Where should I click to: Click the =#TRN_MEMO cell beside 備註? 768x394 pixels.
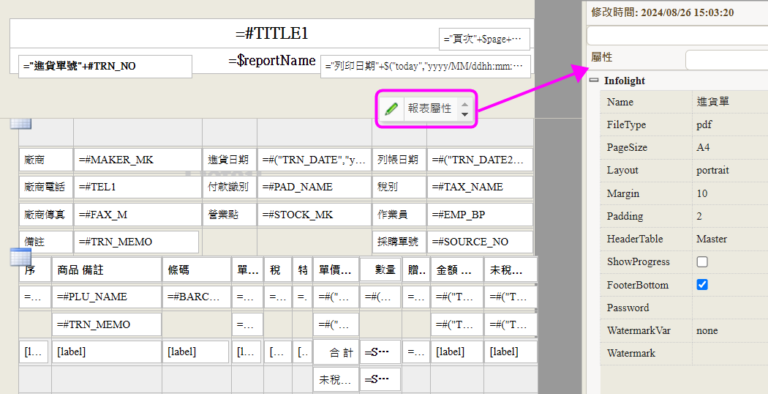(x=137, y=242)
